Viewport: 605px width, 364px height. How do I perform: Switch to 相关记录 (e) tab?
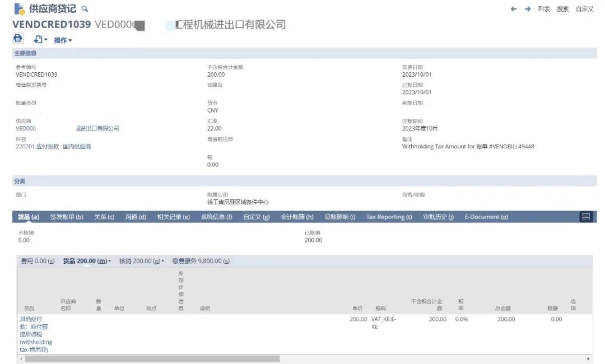coord(173,217)
